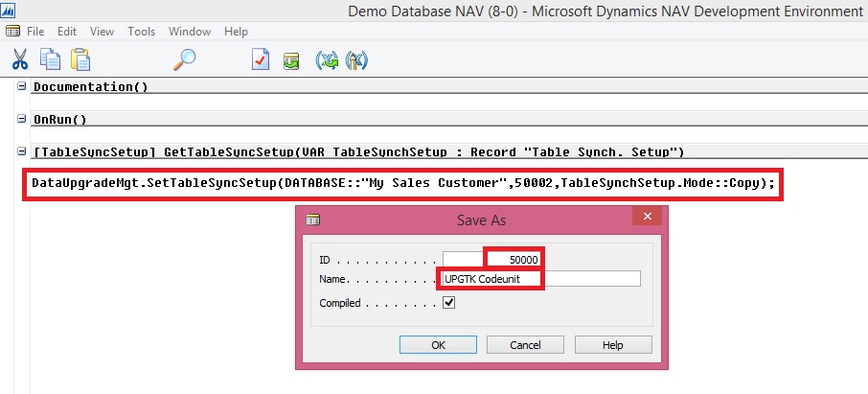Click the Copy icon in toolbar
The image size is (868, 394).
(51, 59)
